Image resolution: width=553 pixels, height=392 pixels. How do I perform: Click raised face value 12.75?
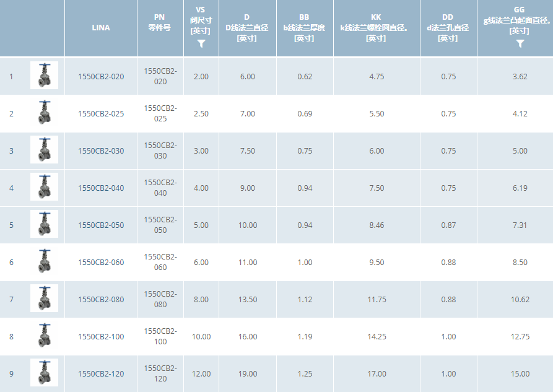pos(520,337)
